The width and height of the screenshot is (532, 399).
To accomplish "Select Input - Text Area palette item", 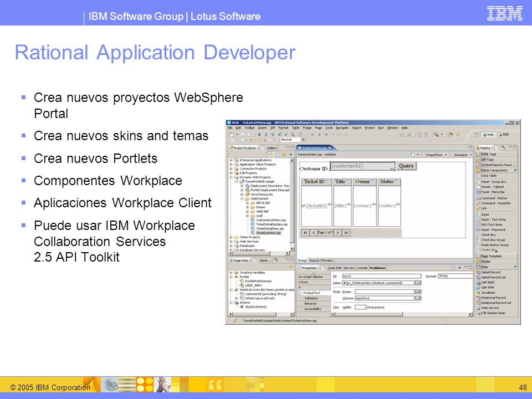I will coord(491,219).
